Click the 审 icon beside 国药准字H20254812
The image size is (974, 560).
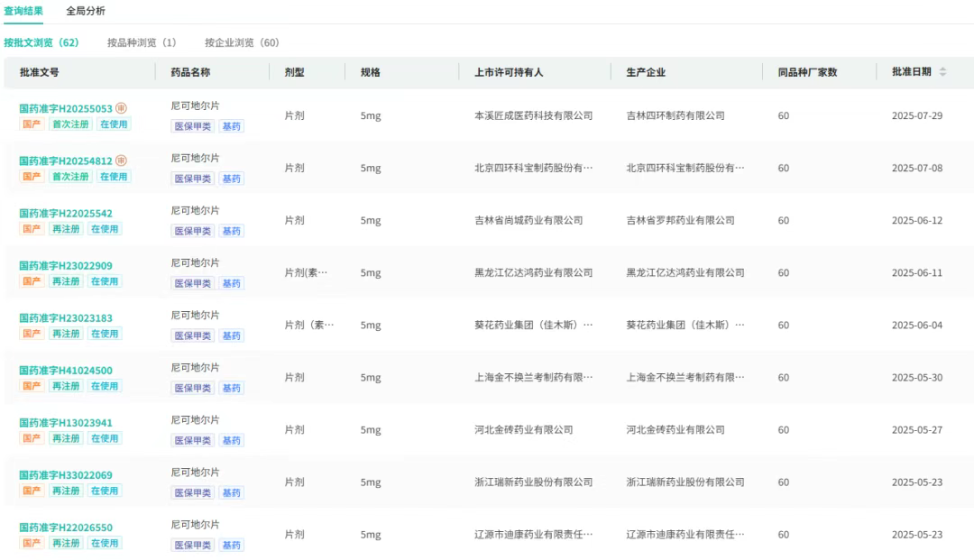pyautogui.click(x=122, y=161)
